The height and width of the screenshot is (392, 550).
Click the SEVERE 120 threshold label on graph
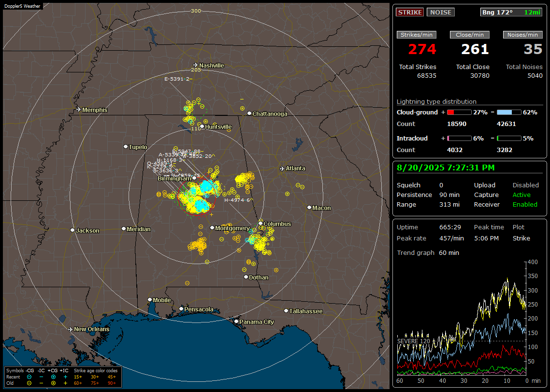(x=413, y=341)
